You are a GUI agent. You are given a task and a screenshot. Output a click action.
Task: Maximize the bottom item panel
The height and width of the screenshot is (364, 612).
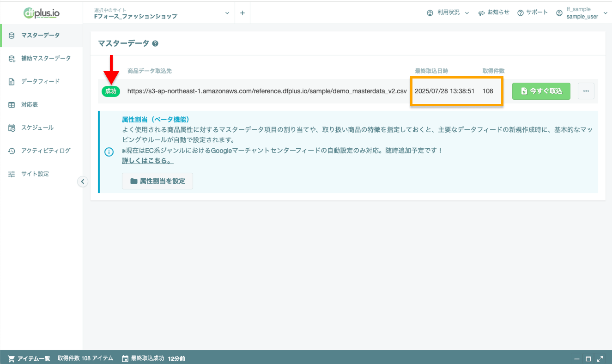(x=588, y=359)
